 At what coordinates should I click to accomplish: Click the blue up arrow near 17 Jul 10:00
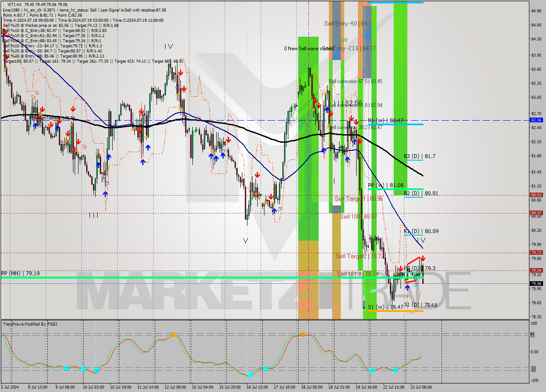coord(274,210)
